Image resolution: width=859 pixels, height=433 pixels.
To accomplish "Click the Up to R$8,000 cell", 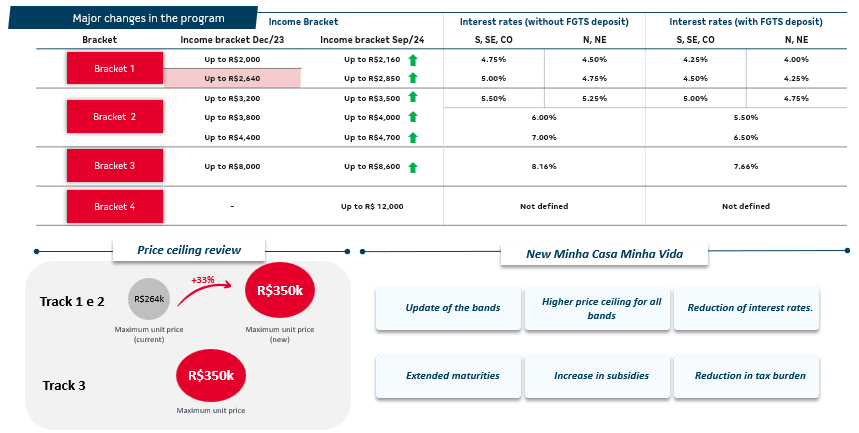I will pos(232,166).
